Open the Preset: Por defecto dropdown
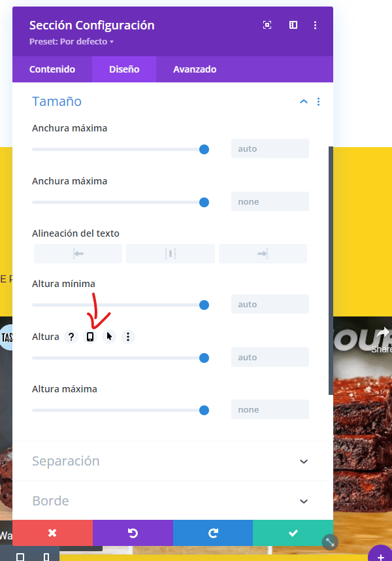392x561 pixels. pos(71,41)
